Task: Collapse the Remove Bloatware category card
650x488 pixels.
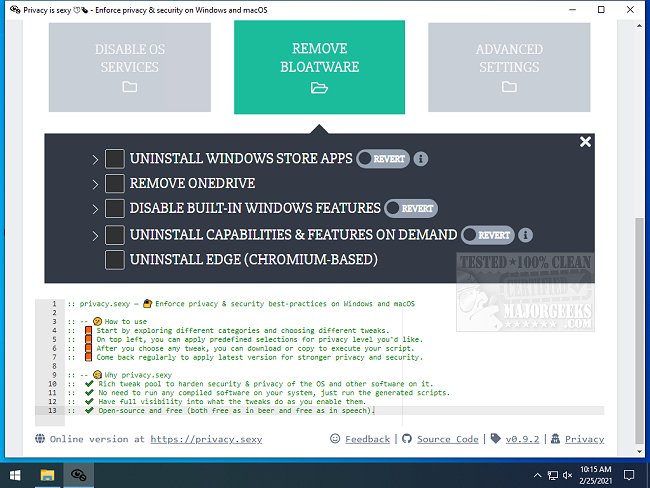Action: coord(319,67)
